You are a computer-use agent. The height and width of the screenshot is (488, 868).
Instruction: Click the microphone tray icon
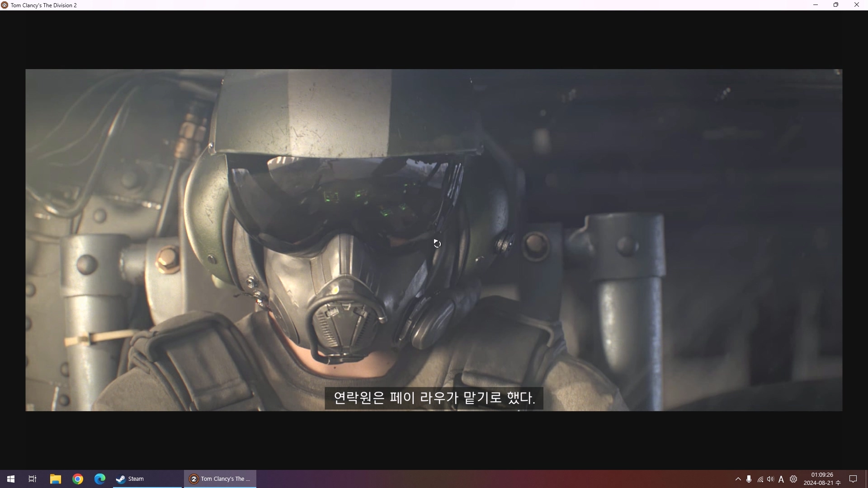coord(749,479)
